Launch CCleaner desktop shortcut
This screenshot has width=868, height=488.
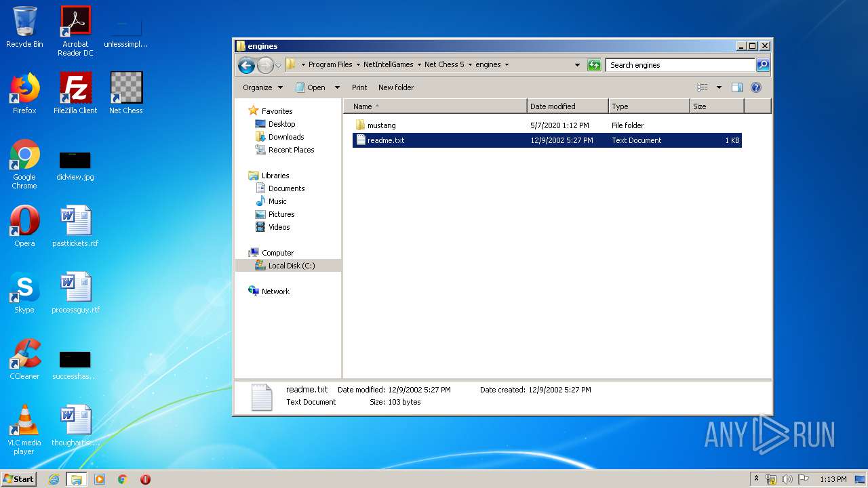[x=24, y=359]
